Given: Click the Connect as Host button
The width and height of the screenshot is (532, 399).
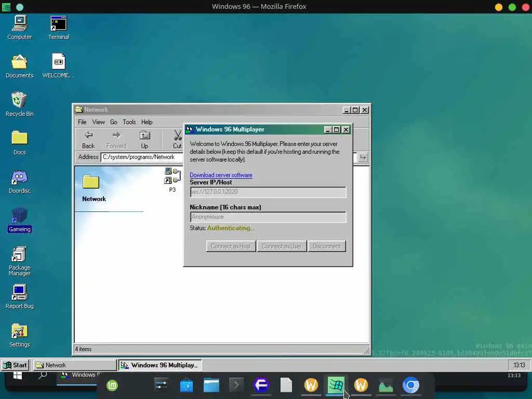Looking at the screenshot, I should tap(231, 246).
